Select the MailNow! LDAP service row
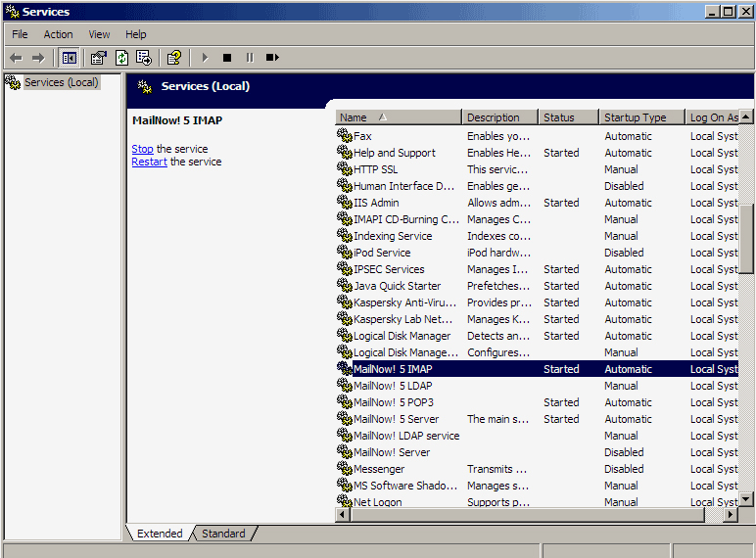The image size is (756, 558). [537, 436]
